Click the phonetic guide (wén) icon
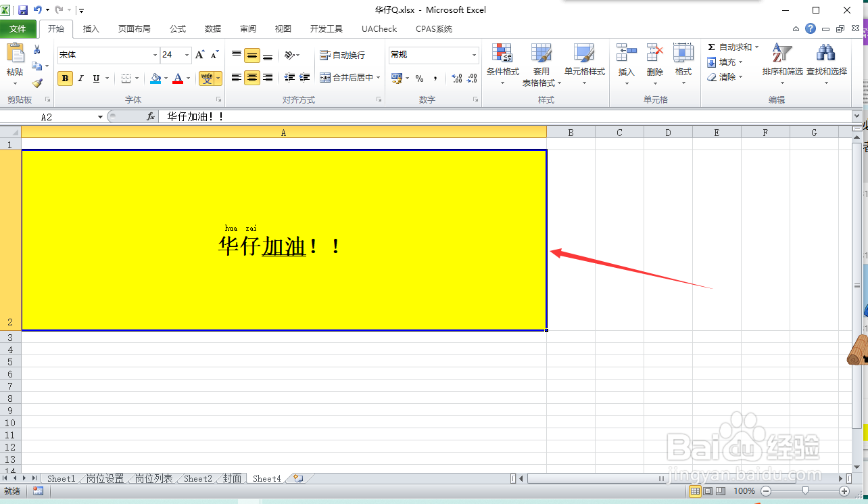The image size is (868, 504). coord(206,78)
